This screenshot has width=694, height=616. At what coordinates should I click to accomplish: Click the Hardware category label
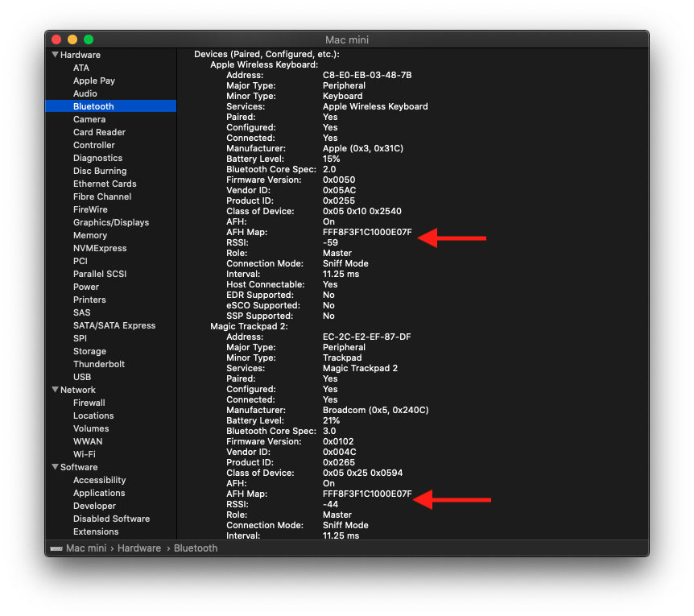pos(81,55)
